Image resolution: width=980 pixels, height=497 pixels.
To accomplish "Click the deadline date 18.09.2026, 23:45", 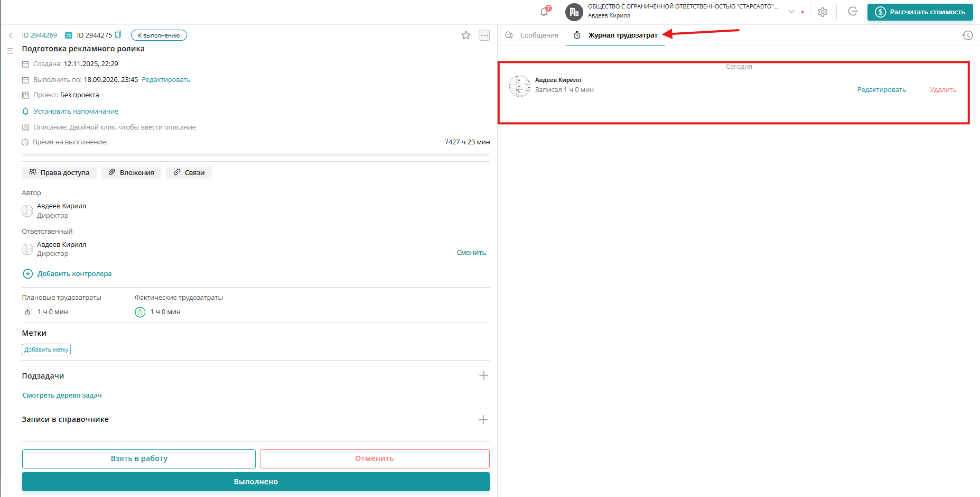I will point(111,80).
